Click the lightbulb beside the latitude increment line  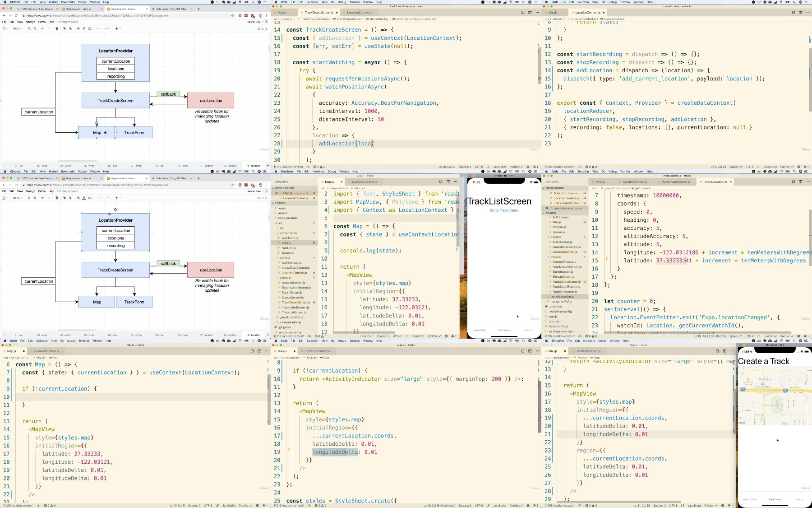[607, 259]
